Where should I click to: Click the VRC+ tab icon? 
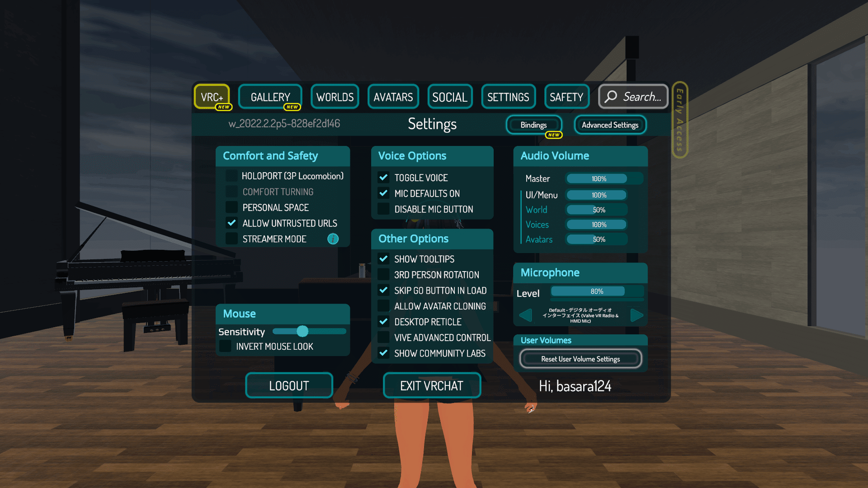pos(213,97)
